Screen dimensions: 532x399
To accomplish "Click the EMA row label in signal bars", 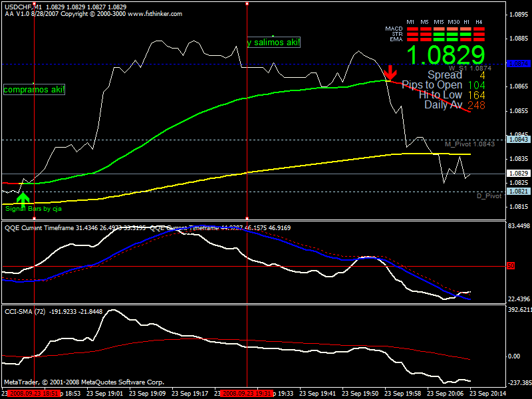I will pos(396,39).
